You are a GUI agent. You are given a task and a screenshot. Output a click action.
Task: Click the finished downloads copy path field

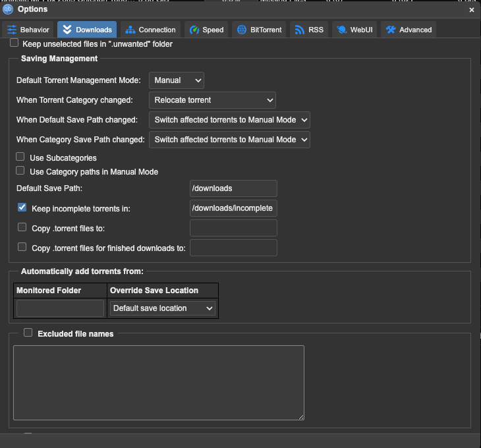click(233, 248)
